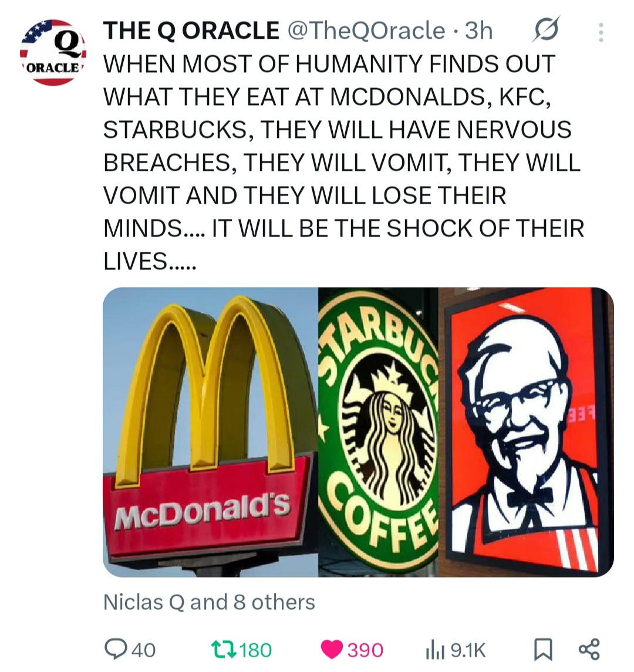
Task: Click the 180 reposts count
Action: (256, 650)
